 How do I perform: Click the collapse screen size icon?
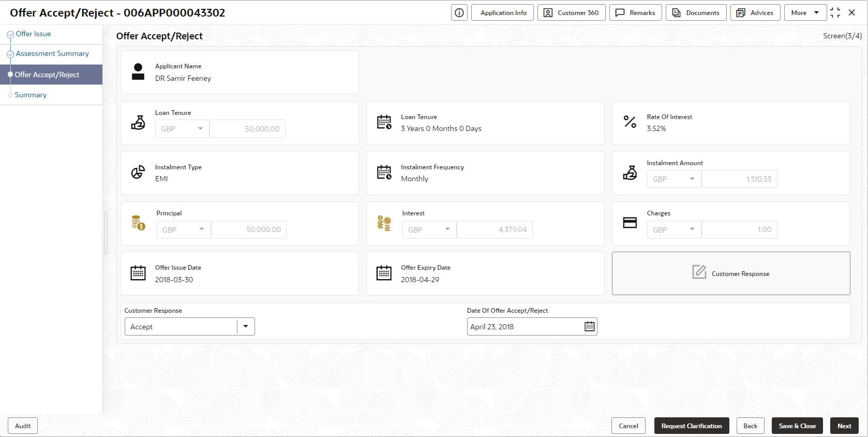tap(835, 13)
